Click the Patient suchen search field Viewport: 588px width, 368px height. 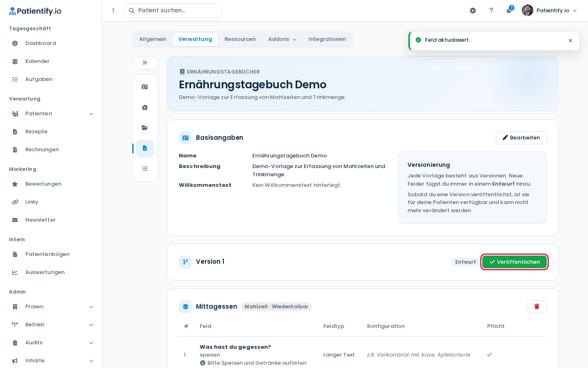tap(173, 11)
